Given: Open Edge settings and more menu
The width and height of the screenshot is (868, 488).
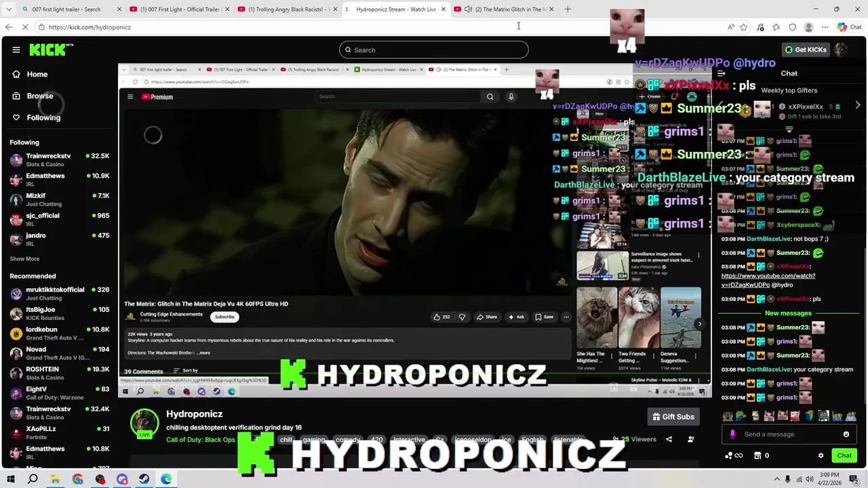Looking at the screenshot, I should 825,27.
